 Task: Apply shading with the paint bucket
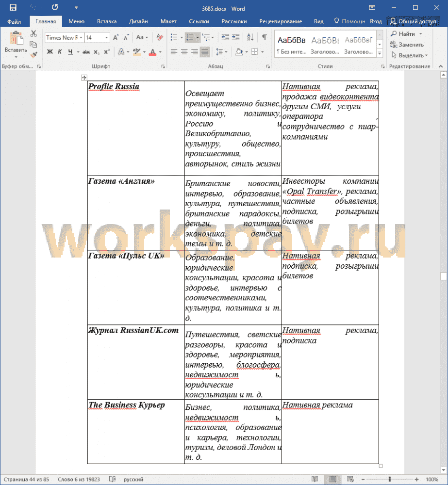pos(239,52)
